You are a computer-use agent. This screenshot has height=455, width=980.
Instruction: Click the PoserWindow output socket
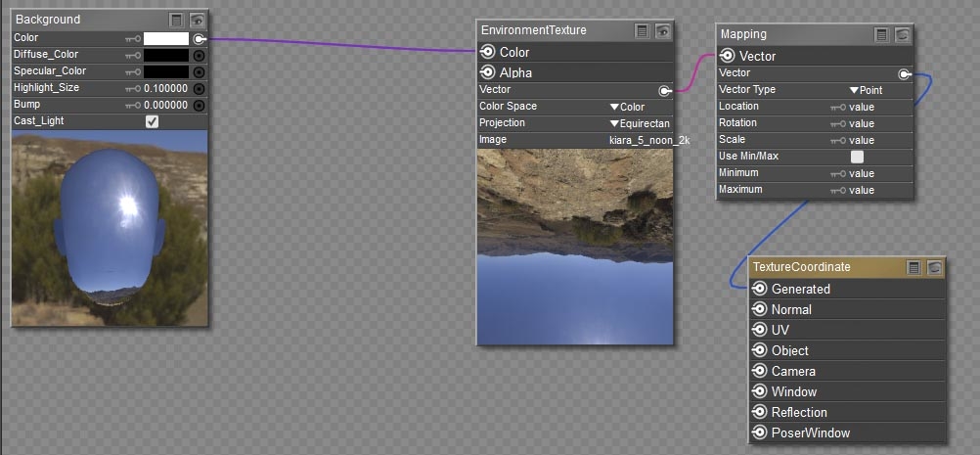click(759, 432)
